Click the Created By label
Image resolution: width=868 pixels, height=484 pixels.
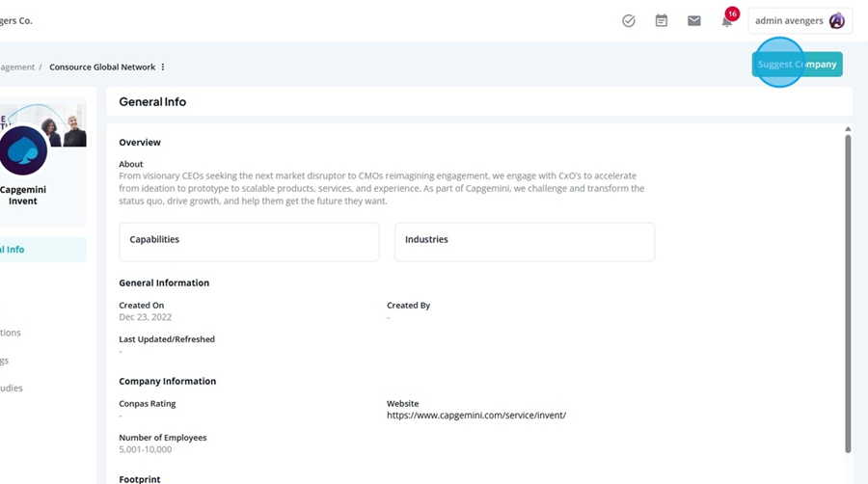pos(409,306)
